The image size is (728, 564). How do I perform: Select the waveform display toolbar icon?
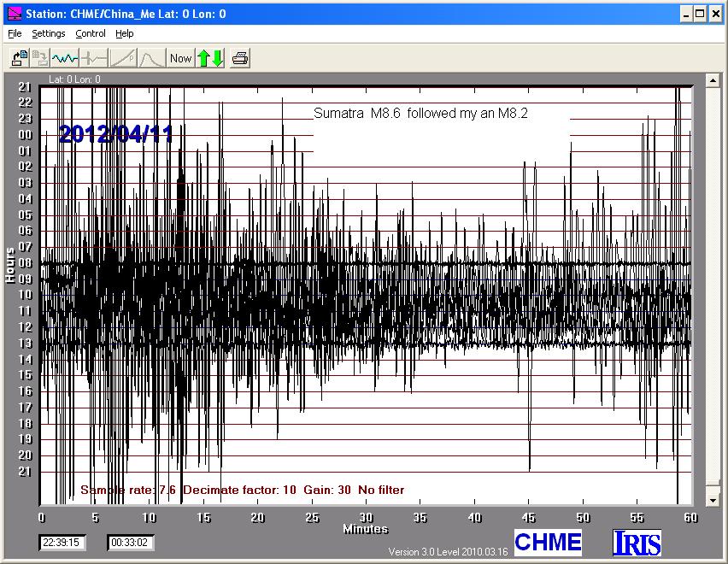click(65, 58)
